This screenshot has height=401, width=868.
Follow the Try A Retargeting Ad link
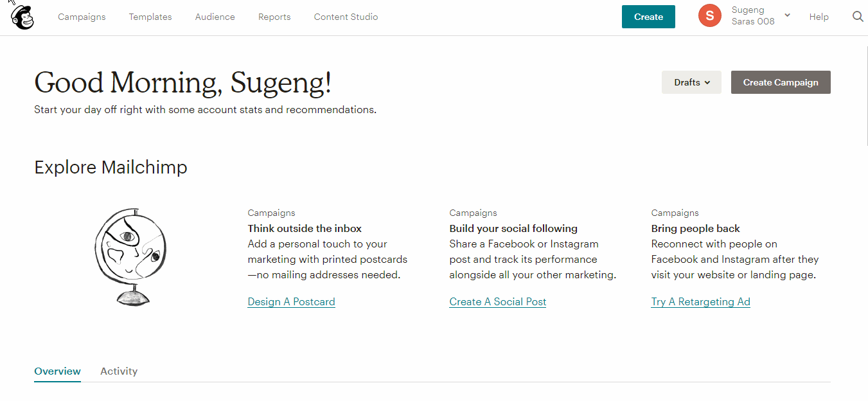pyautogui.click(x=700, y=302)
